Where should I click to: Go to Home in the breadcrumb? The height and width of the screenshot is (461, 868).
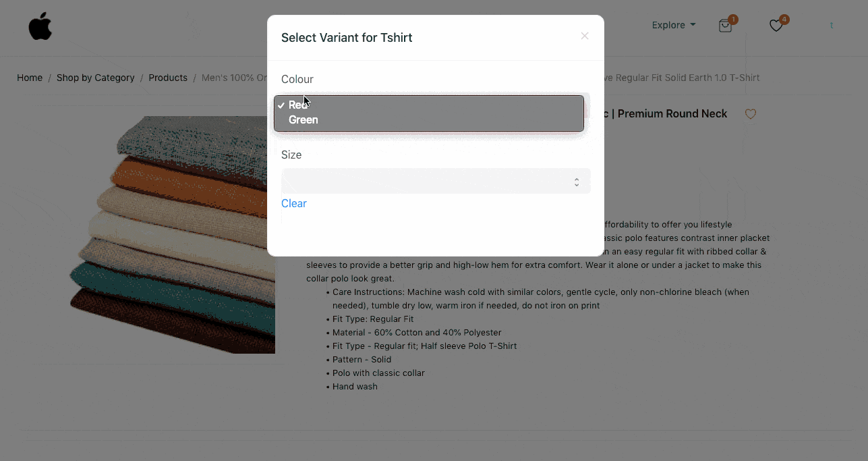(30, 78)
